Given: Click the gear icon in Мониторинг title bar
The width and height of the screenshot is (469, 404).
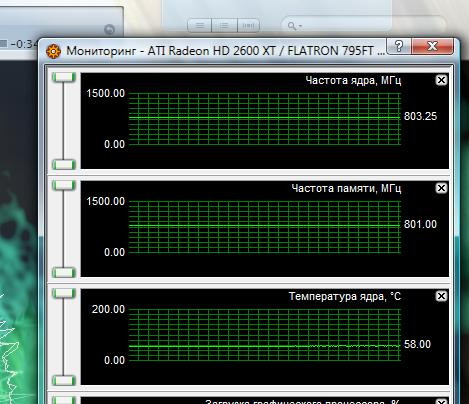Looking at the screenshot, I should click(x=53, y=51).
